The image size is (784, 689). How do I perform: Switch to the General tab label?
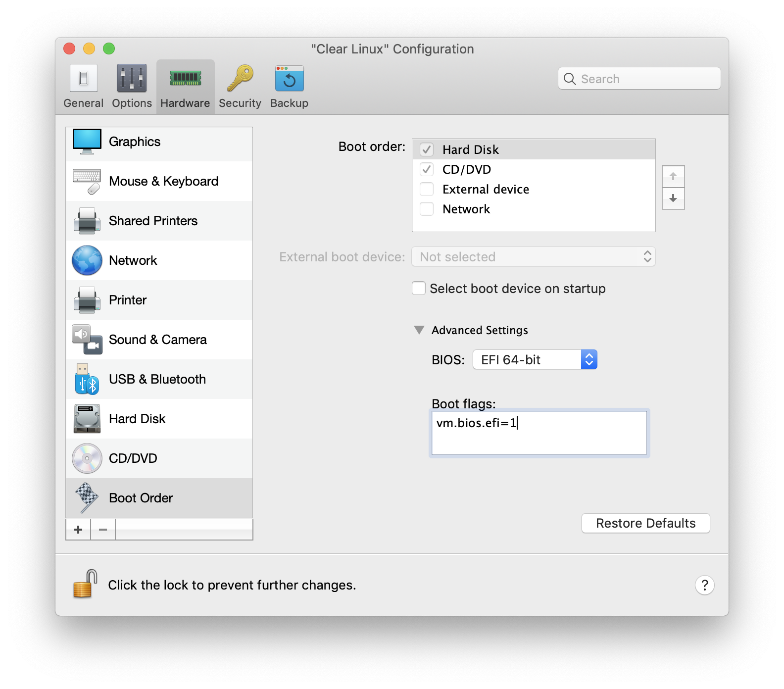pyautogui.click(x=84, y=103)
